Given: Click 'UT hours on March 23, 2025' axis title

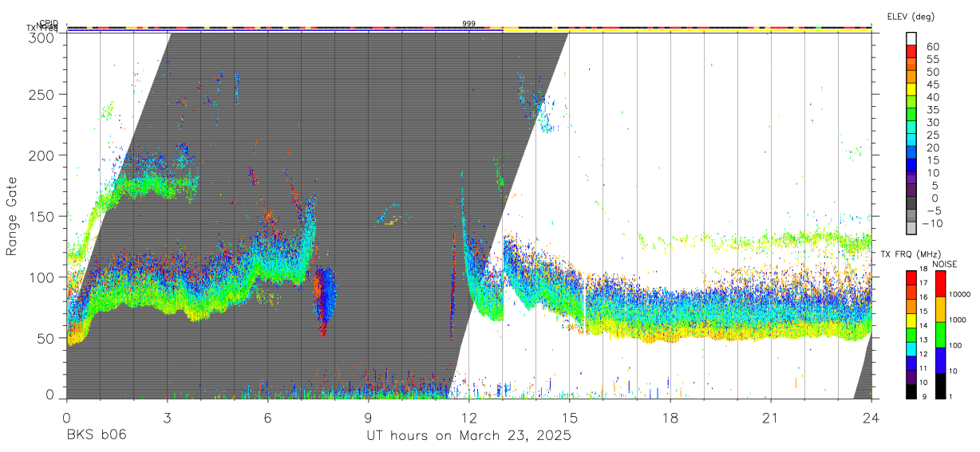Looking at the screenshot, I should [468, 435].
